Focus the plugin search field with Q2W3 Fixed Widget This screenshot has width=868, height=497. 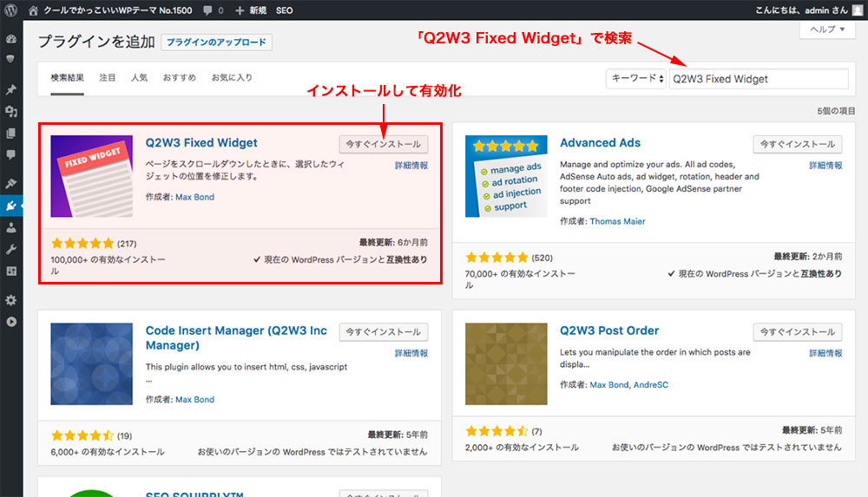click(x=759, y=79)
